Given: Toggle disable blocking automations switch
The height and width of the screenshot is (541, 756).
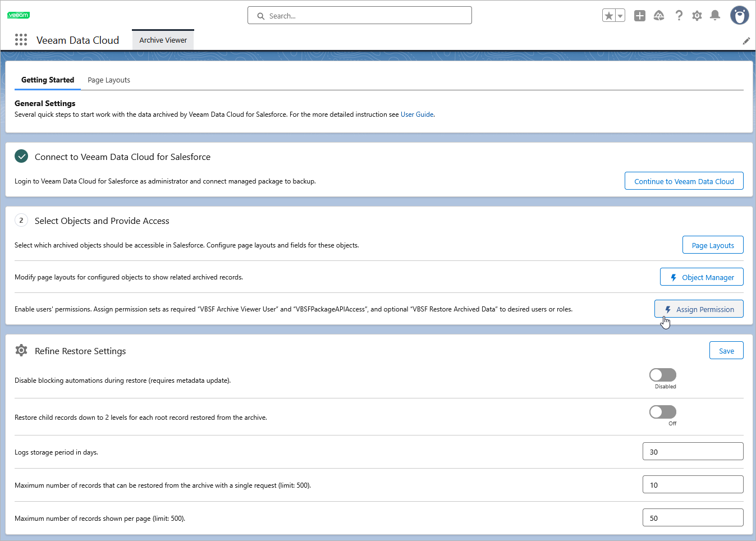Looking at the screenshot, I should pos(663,375).
